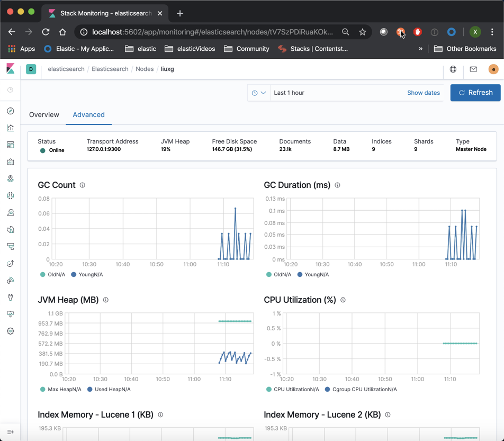Open Visualize from the chart sidebar icon
Viewport: 504px width, 441px height.
(x=10, y=128)
